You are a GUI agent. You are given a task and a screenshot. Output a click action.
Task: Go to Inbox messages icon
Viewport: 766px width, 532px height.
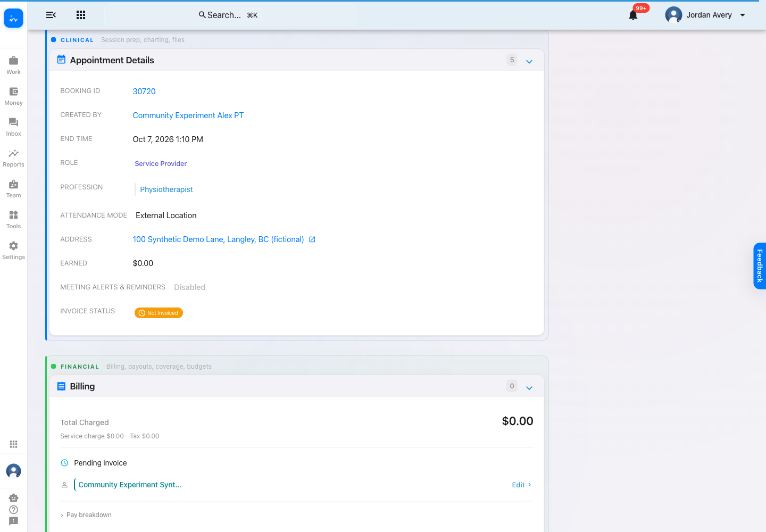[13, 127]
